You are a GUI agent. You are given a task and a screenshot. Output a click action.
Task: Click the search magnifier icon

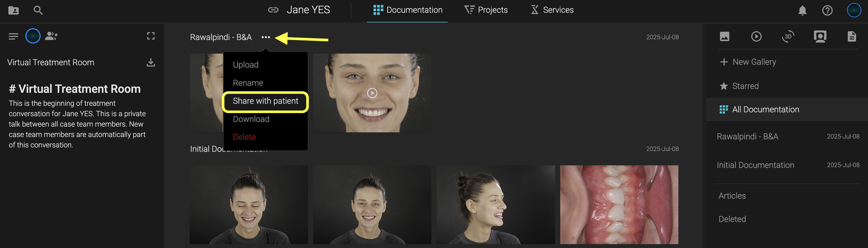point(38,10)
